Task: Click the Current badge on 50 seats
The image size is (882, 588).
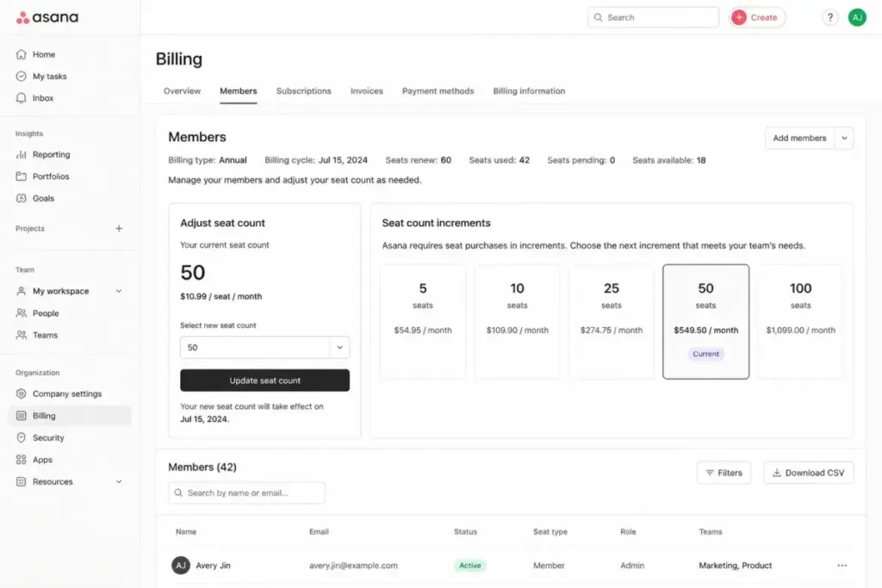Action: [x=706, y=354]
